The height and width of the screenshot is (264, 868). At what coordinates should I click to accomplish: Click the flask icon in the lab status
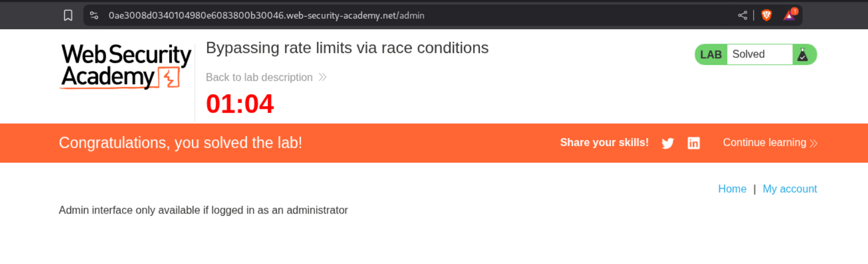coord(803,54)
